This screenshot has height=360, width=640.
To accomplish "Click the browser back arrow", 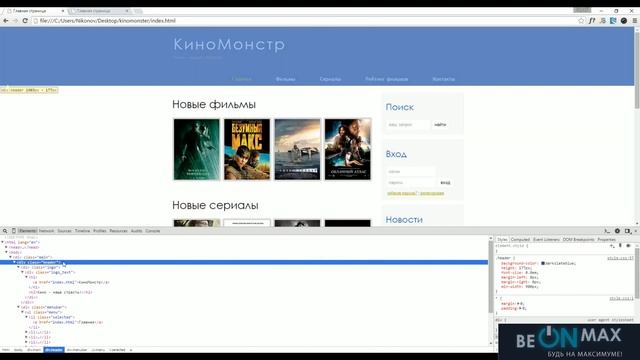I will point(6,20).
